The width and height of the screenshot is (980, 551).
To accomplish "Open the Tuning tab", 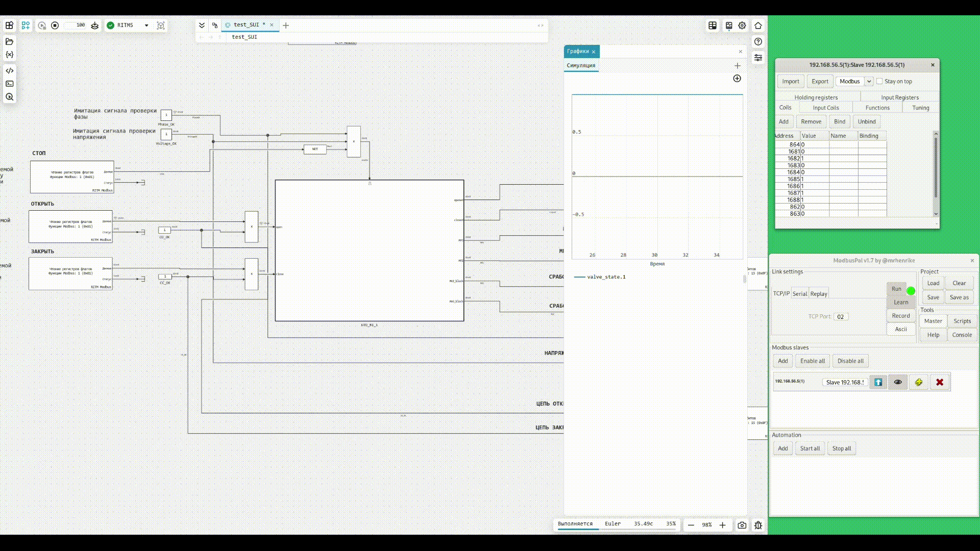I will coord(920,108).
